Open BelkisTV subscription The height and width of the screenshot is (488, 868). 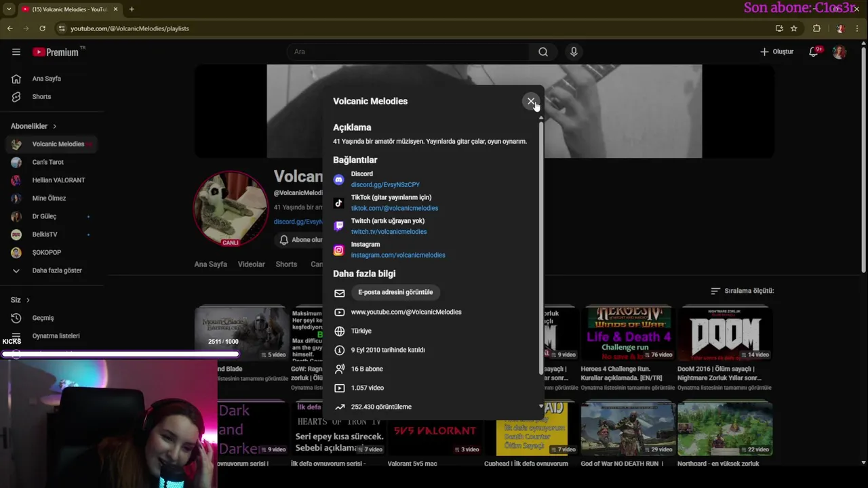pos(52,235)
